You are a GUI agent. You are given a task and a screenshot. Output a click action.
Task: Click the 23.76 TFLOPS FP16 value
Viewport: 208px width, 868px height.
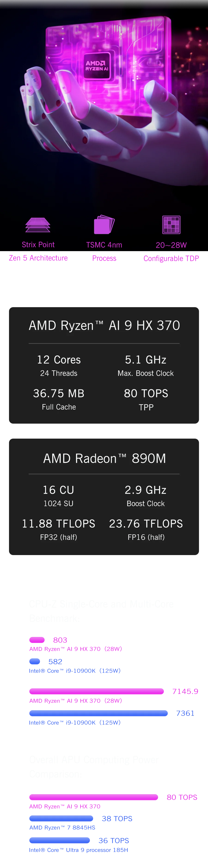pos(146,524)
